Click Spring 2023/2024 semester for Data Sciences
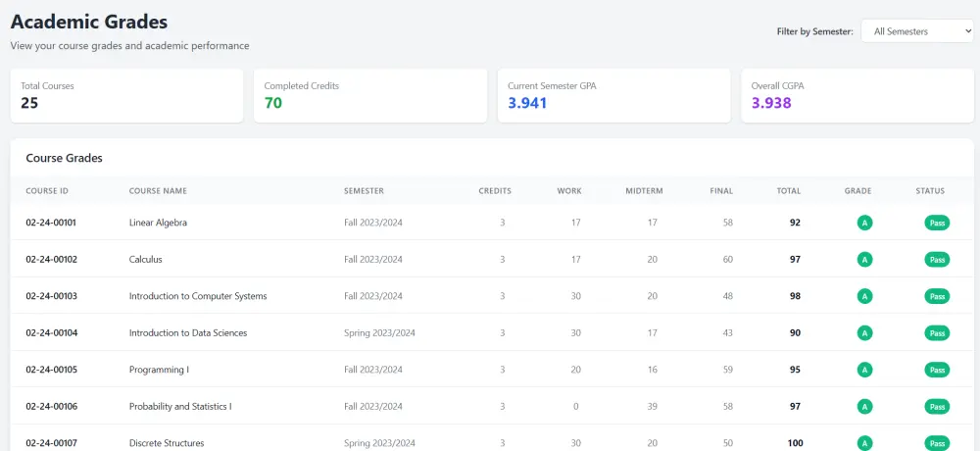Image resolution: width=980 pixels, height=451 pixels. (x=379, y=332)
